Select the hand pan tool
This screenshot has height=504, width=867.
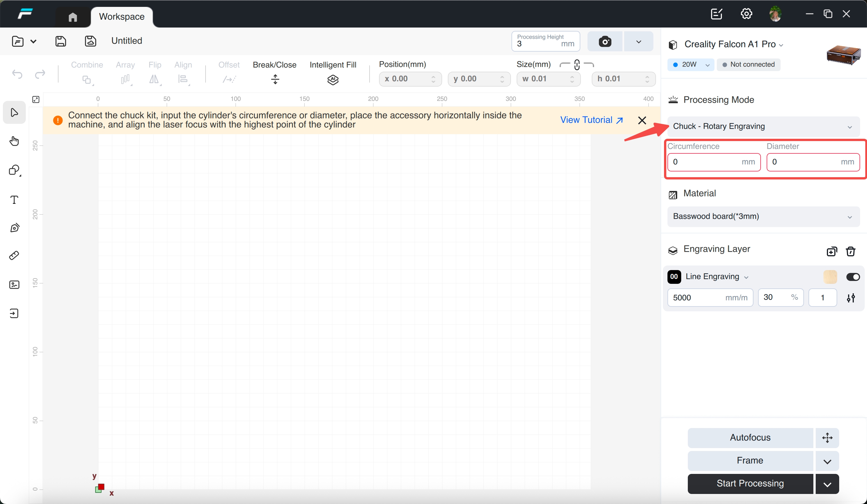pos(14,141)
